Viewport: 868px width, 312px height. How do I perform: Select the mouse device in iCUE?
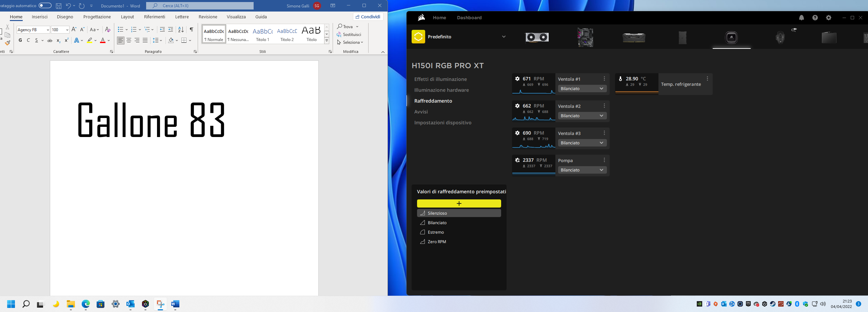coord(780,37)
